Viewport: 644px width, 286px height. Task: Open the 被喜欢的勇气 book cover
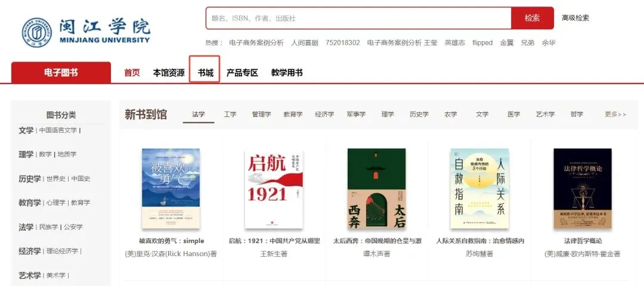click(x=171, y=189)
